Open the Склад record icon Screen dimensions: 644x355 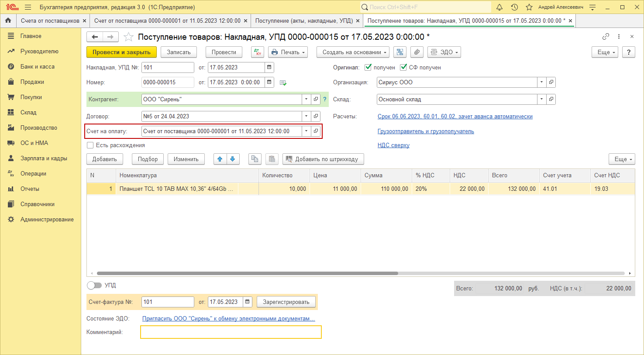tap(551, 99)
